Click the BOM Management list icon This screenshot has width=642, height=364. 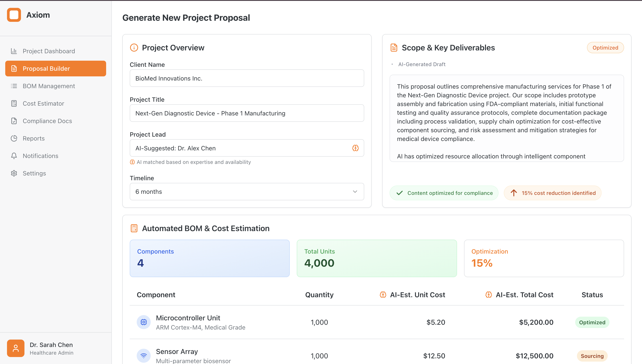(14, 86)
